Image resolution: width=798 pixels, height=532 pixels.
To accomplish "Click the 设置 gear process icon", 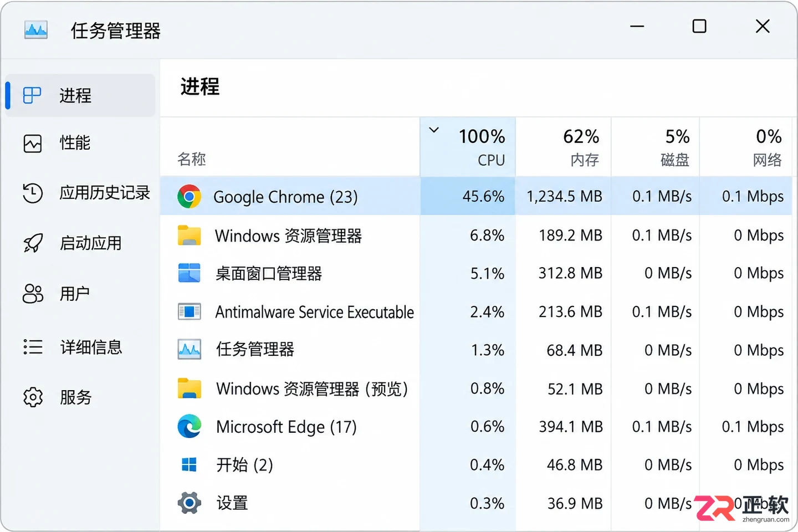I will click(190, 503).
